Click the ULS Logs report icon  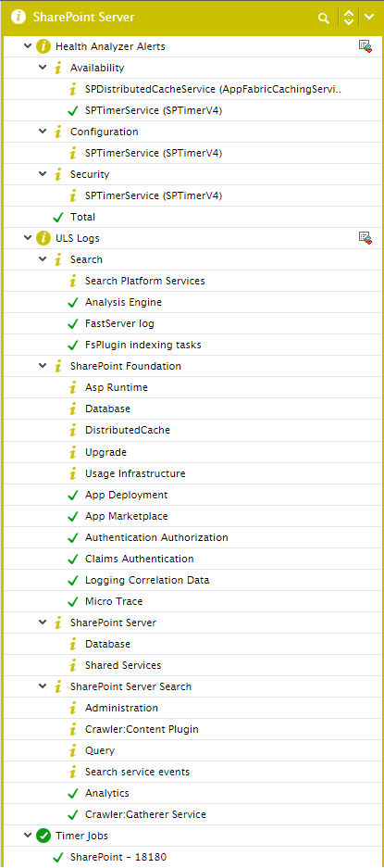coord(365,238)
